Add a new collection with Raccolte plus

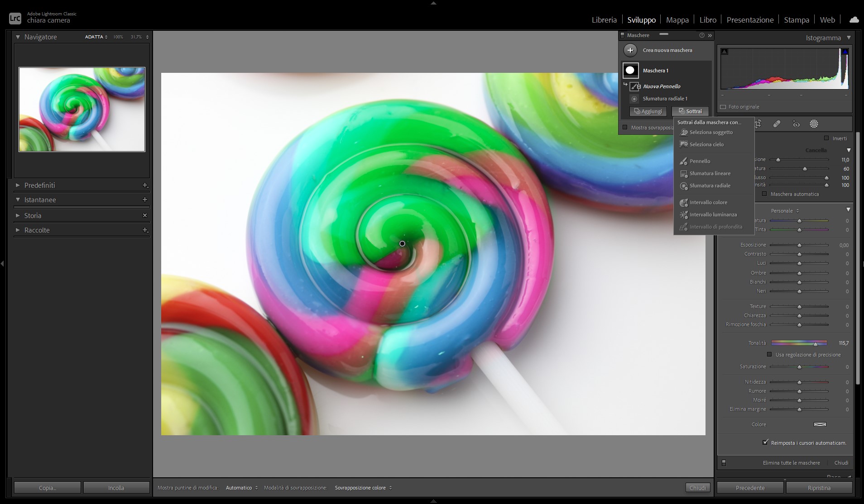coord(145,230)
